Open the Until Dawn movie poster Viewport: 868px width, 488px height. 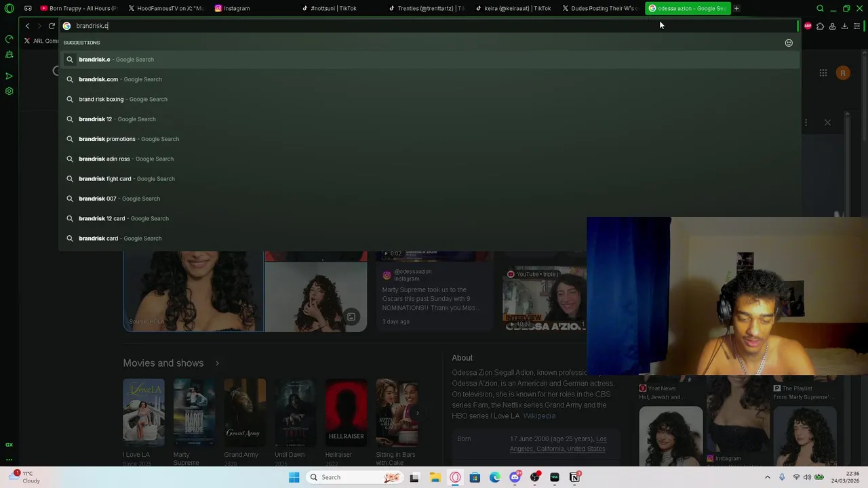(295, 412)
